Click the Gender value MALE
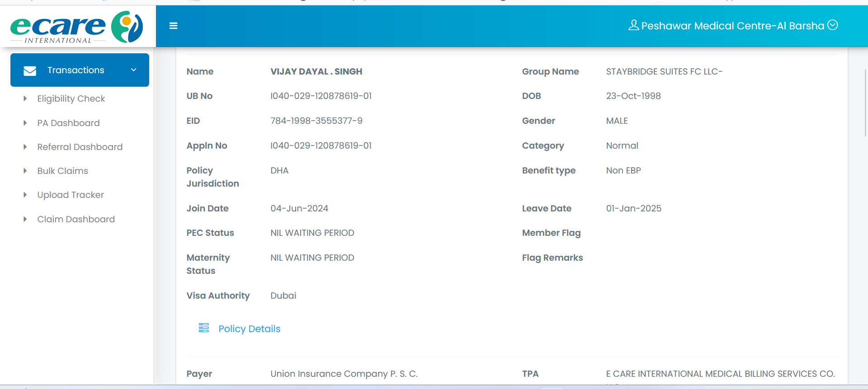Screen dimensions: 868x389 point(617,121)
